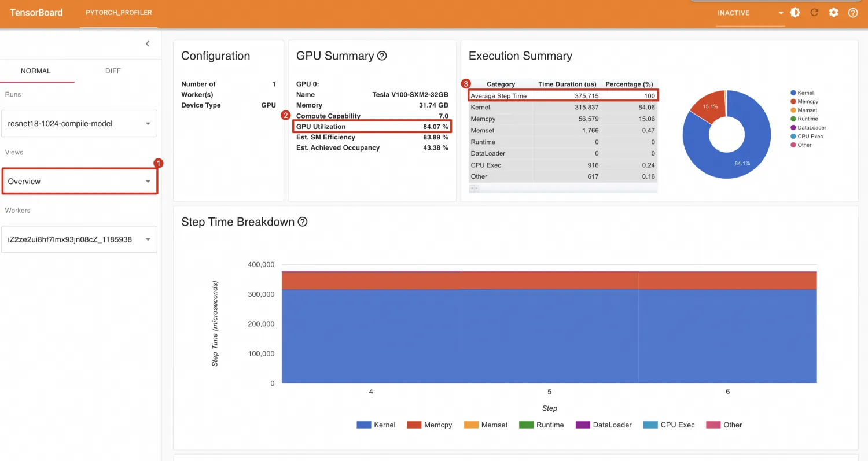Select the CPU Exec row value 916

[x=593, y=165]
